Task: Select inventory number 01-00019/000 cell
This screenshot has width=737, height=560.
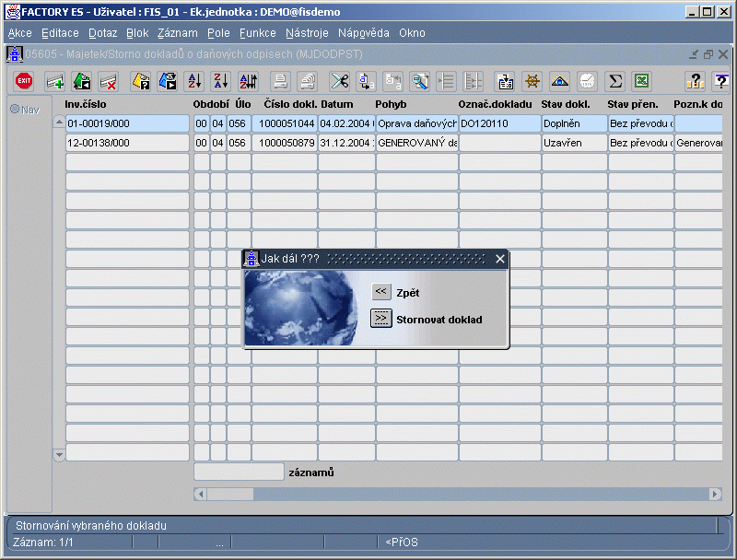Action: [127, 123]
